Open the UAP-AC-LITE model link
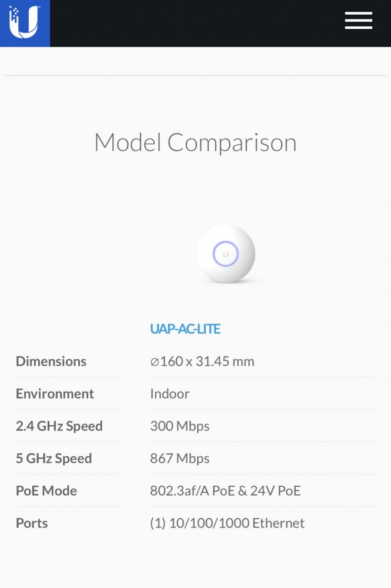The width and height of the screenshot is (391, 588). pyautogui.click(x=185, y=329)
